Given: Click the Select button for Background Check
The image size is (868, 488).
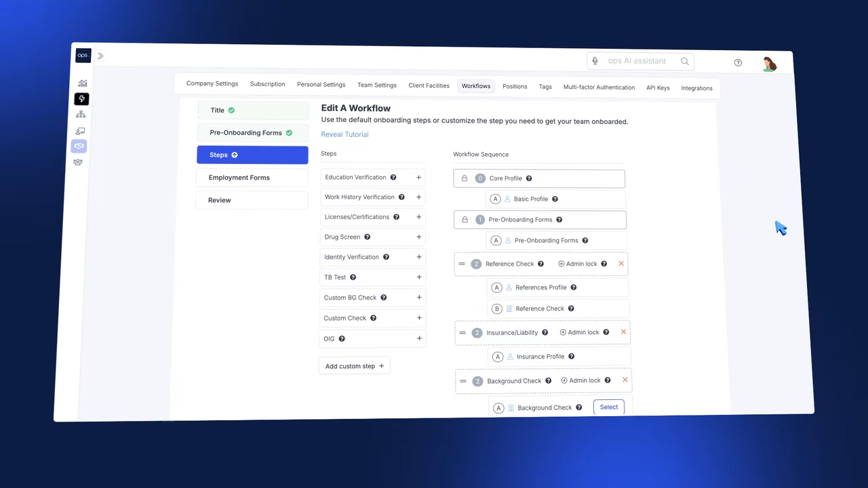Looking at the screenshot, I should pyautogui.click(x=609, y=407).
